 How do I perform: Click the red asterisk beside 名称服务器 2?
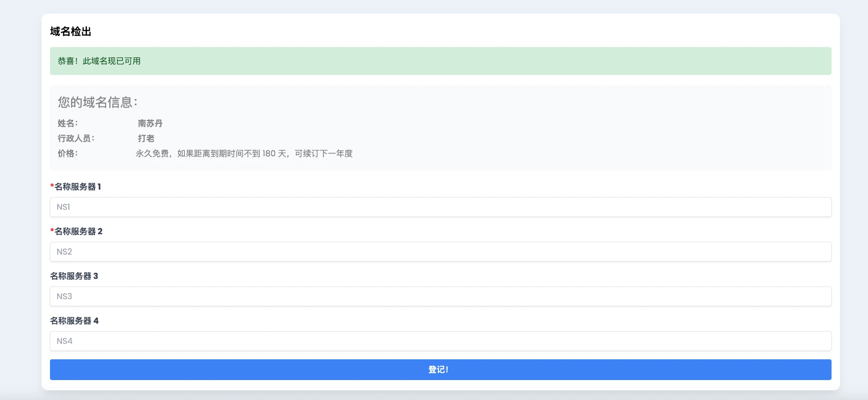(x=52, y=231)
